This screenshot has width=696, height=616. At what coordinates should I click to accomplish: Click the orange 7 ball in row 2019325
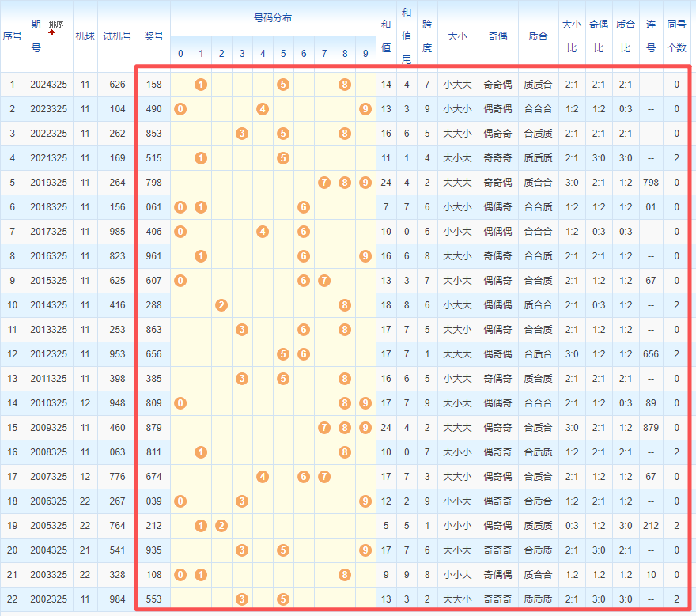coord(324,183)
